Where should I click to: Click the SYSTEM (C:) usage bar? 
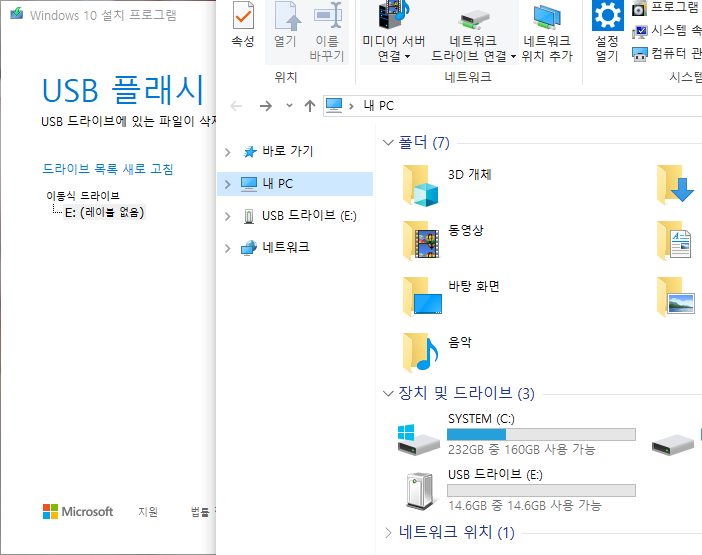[541, 434]
